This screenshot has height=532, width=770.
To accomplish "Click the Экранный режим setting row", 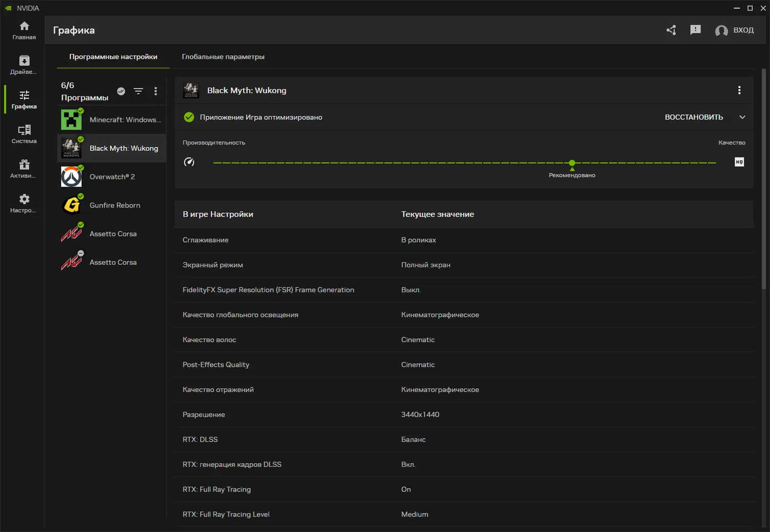I will tap(464, 265).
